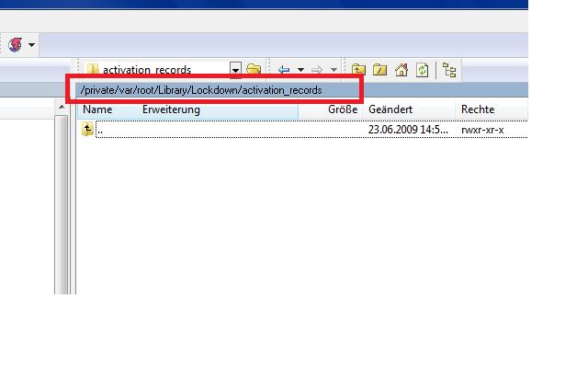Go forward to next directory

[x=316, y=69]
